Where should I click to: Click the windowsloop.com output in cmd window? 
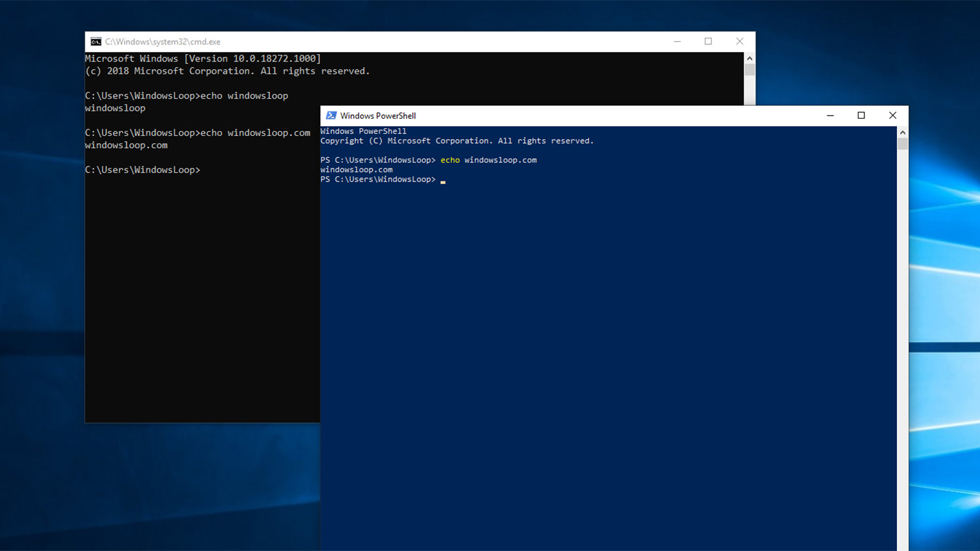click(x=125, y=145)
